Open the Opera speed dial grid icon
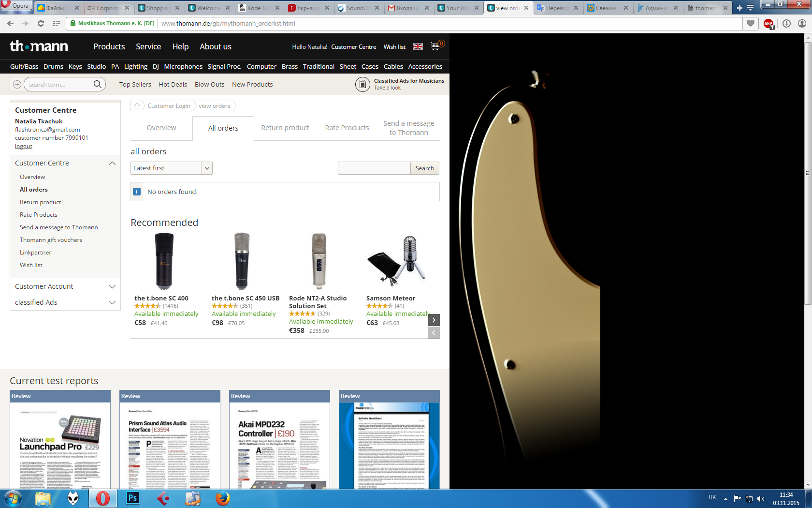This screenshot has width=812, height=508. tap(57, 23)
